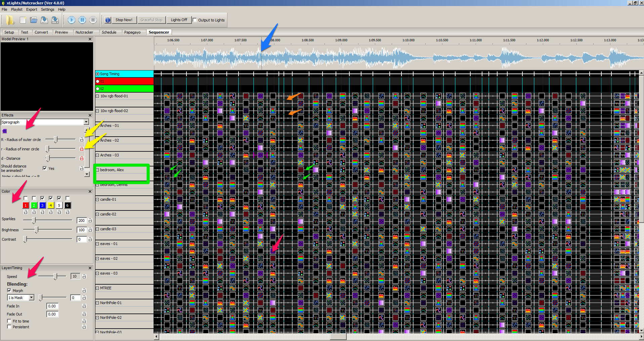Collapse the 10w rgb flood-01 row
The height and width of the screenshot is (341, 644).
pos(97,96)
